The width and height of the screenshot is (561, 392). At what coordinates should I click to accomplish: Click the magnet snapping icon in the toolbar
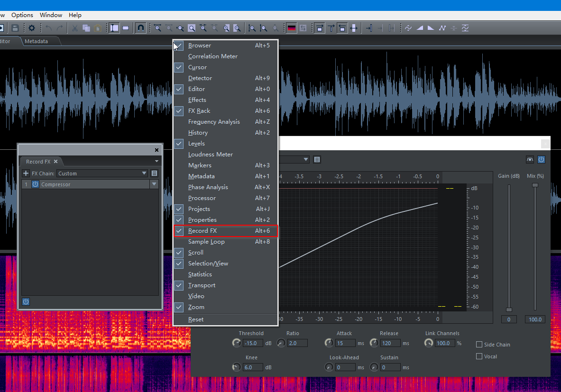[140, 28]
